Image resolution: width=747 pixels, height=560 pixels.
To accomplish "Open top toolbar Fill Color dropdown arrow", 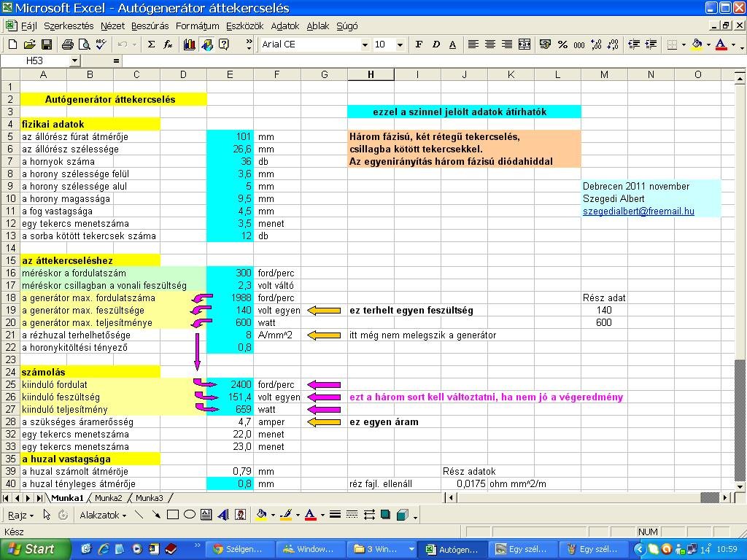I will click(x=708, y=44).
